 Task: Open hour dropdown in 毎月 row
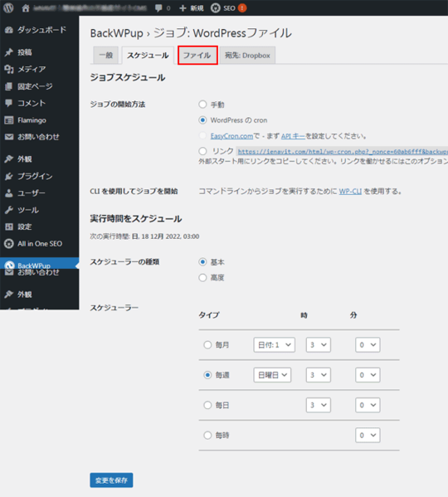[319, 345]
